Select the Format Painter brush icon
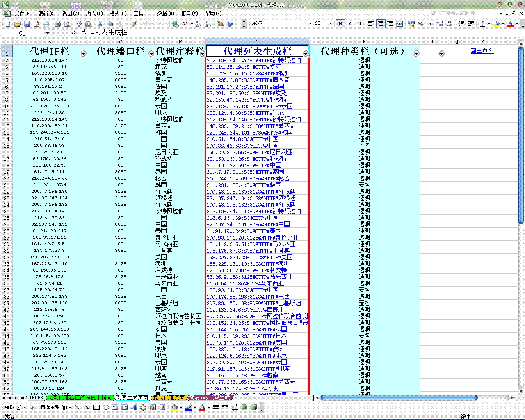Image resolution: width=525 pixels, height=420 pixels. [133, 24]
